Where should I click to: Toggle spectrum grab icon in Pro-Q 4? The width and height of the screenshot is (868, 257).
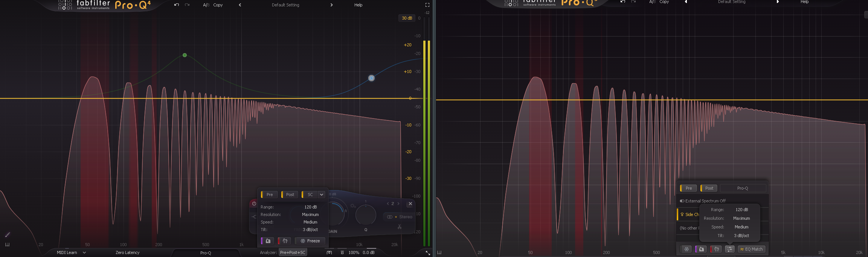coord(267,241)
